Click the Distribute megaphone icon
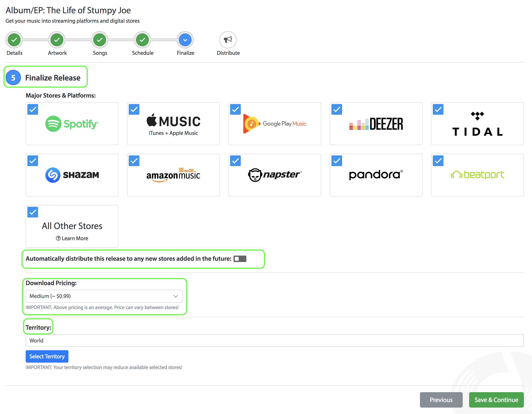 pyautogui.click(x=228, y=40)
